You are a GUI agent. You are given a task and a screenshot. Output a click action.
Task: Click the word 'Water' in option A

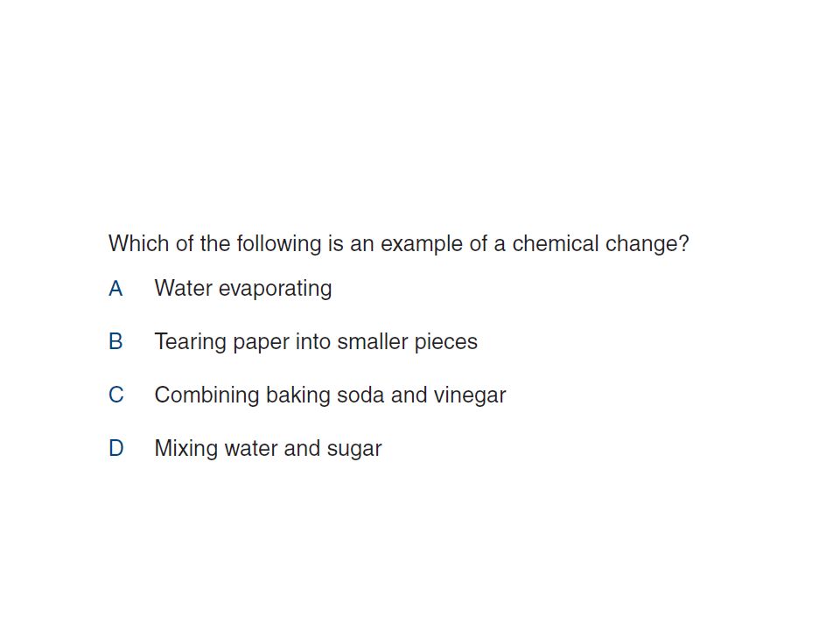click(x=184, y=289)
